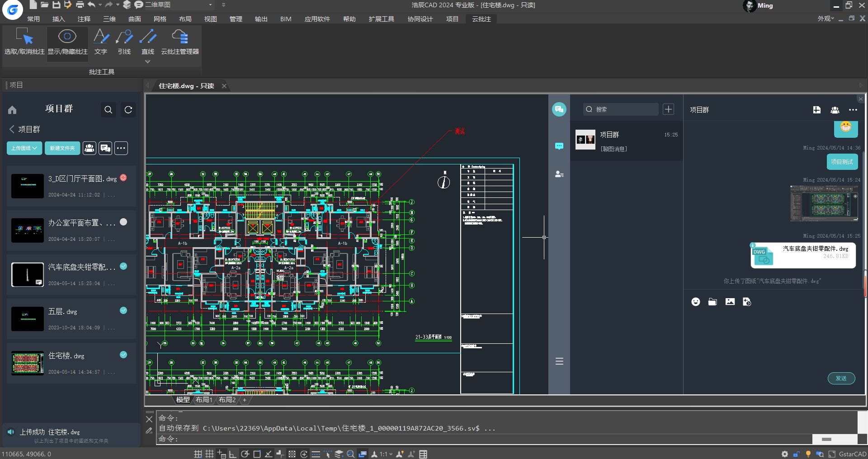The width and height of the screenshot is (868, 459).
Task: Open the 协同设计 ribbon menu
Action: click(420, 19)
